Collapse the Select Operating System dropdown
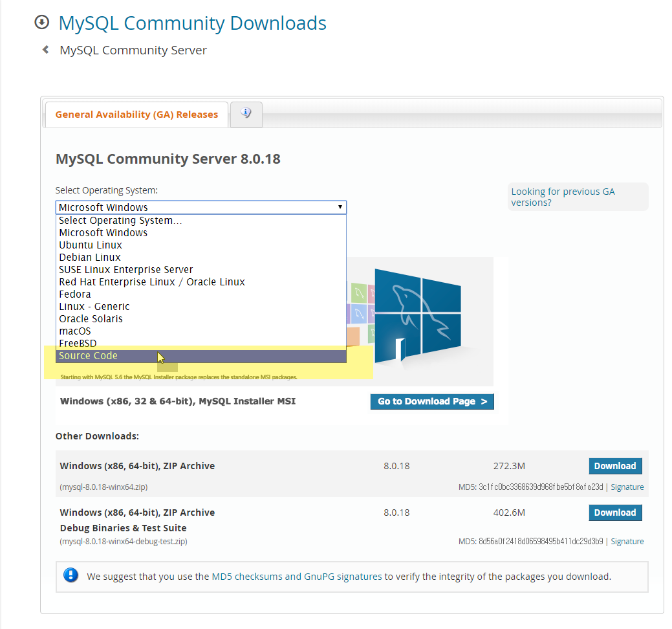The image size is (672, 629). (x=201, y=208)
